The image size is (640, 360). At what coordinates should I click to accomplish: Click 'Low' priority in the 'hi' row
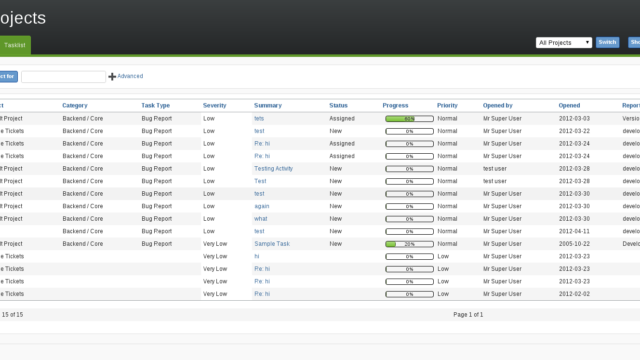(443, 256)
